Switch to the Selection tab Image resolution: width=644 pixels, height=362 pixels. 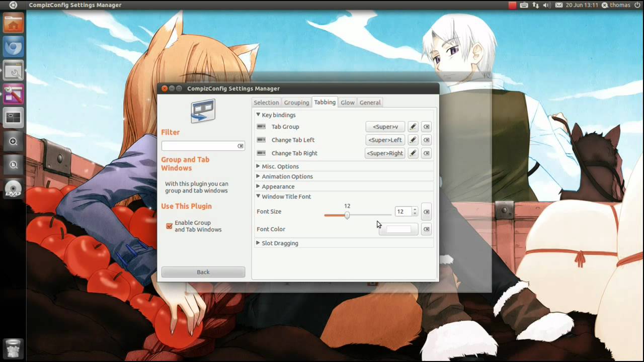click(x=266, y=103)
